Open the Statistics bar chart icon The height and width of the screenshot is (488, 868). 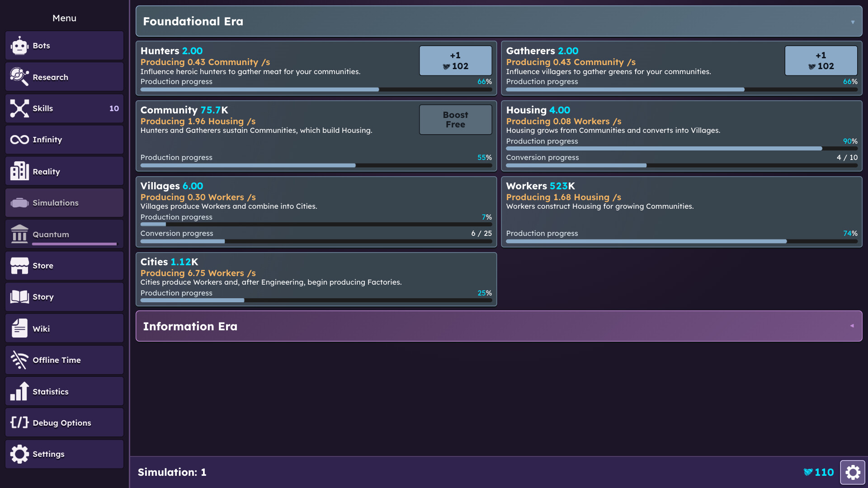pos(19,391)
